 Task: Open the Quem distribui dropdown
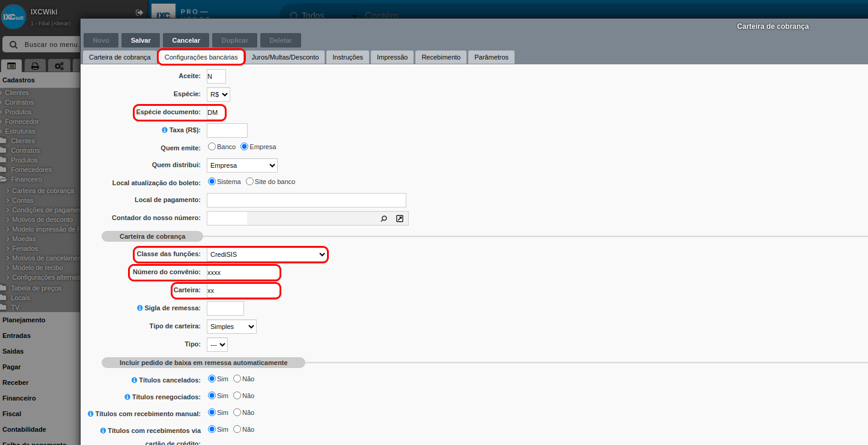coord(242,165)
